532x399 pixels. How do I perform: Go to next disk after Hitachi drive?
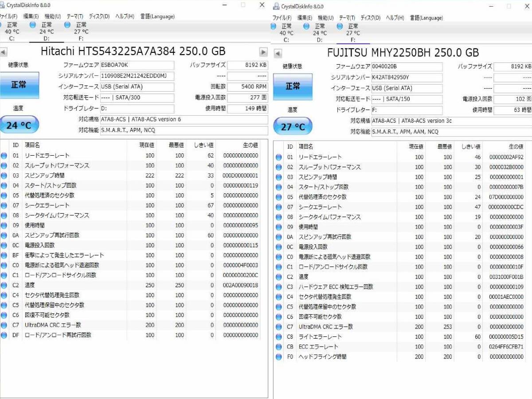point(263,52)
